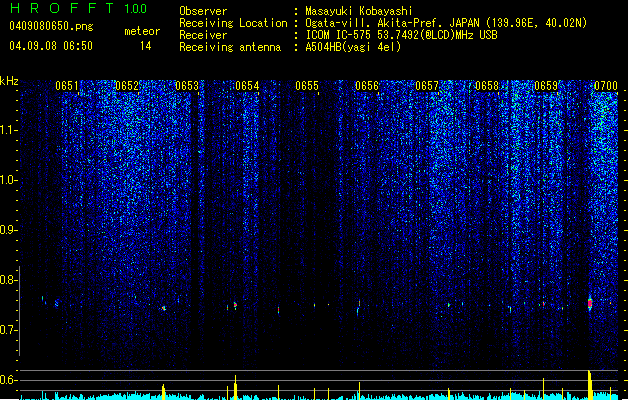
Task: Click the 1.1 kHz axis label
Action: (7, 130)
